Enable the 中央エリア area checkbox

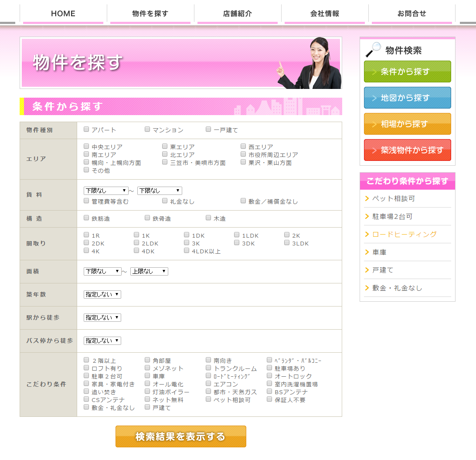point(86,147)
